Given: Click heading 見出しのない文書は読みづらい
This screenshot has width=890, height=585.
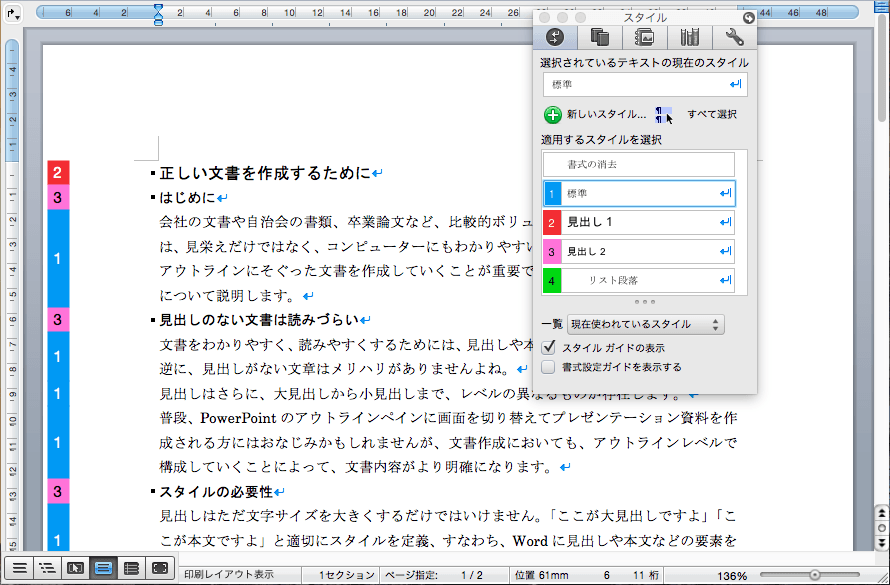Looking at the screenshot, I should coord(259,320).
